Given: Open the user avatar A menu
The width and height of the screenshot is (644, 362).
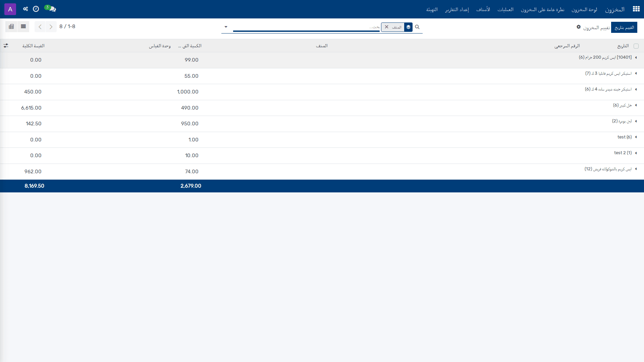Looking at the screenshot, I should 10,9.
